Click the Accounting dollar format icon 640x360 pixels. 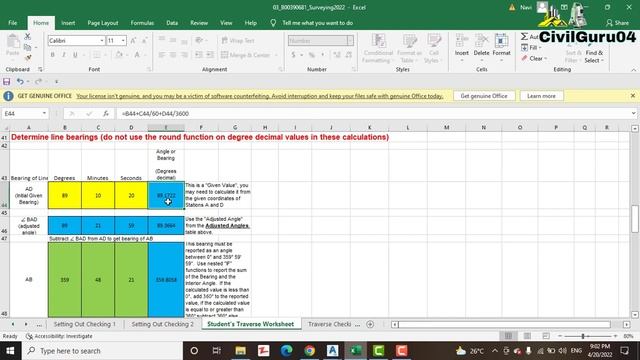pyautogui.click(x=293, y=55)
